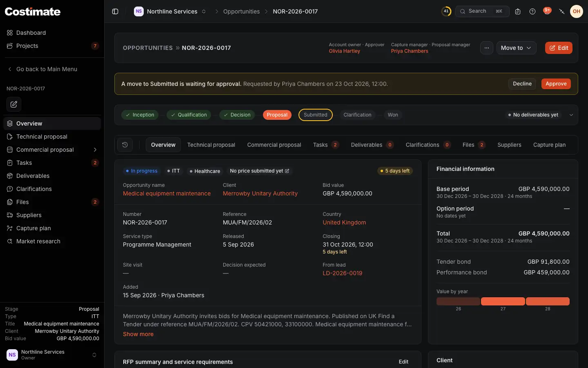The height and width of the screenshot is (368, 588).
Task: Open notifications with the 9+ badge
Action: (x=547, y=11)
